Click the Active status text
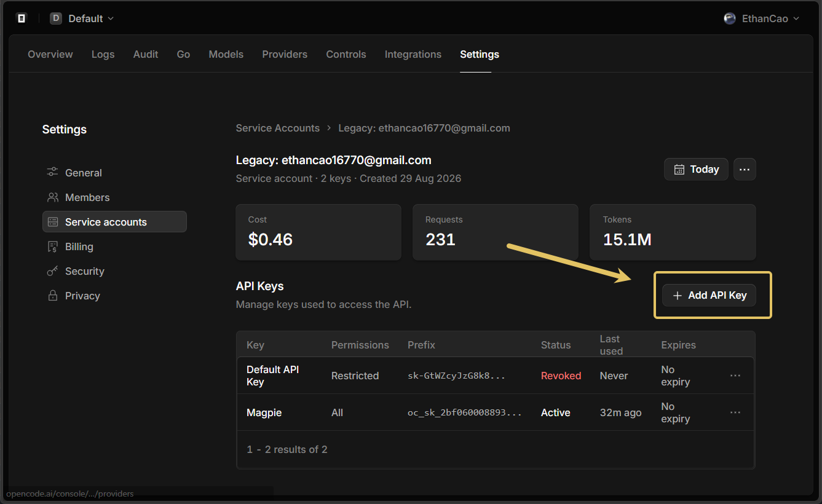Screen dimensions: 822x504 [556, 412]
